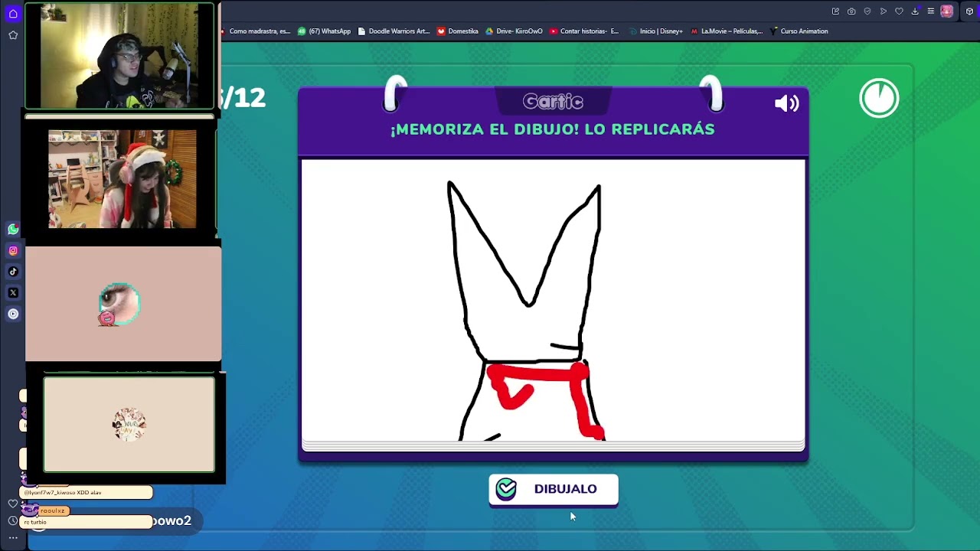Open sidebar three-dots more options
Screen dimensions: 980x551
click(x=13, y=538)
